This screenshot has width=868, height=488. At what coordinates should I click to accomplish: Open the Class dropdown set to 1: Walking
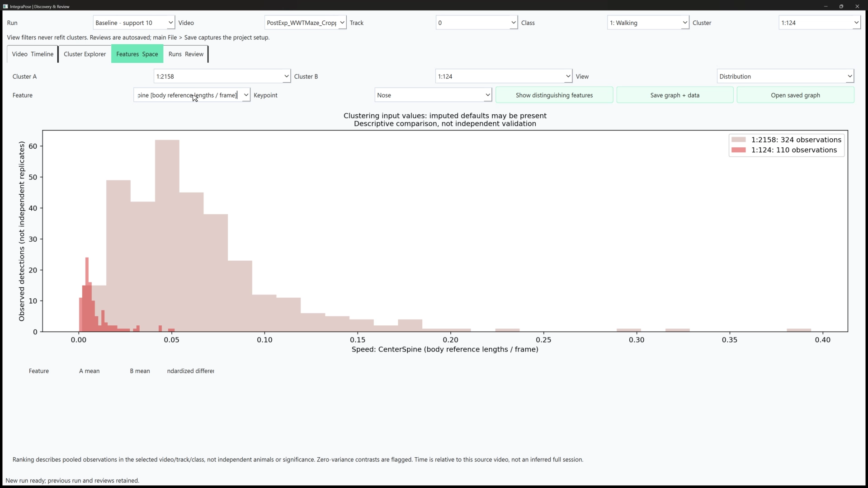(x=648, y=23)
